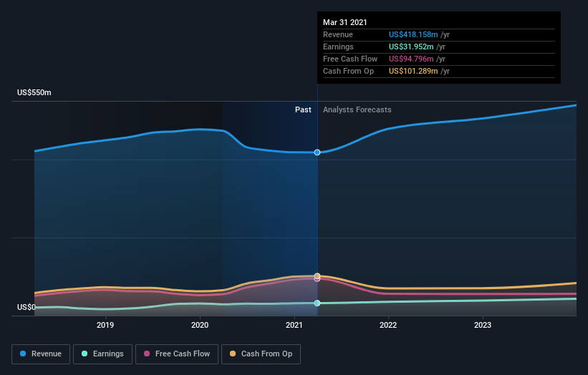Click the US$418.158m revenue value
The image size is (588, 375).
pyautogui.click(x=413, y=34)
